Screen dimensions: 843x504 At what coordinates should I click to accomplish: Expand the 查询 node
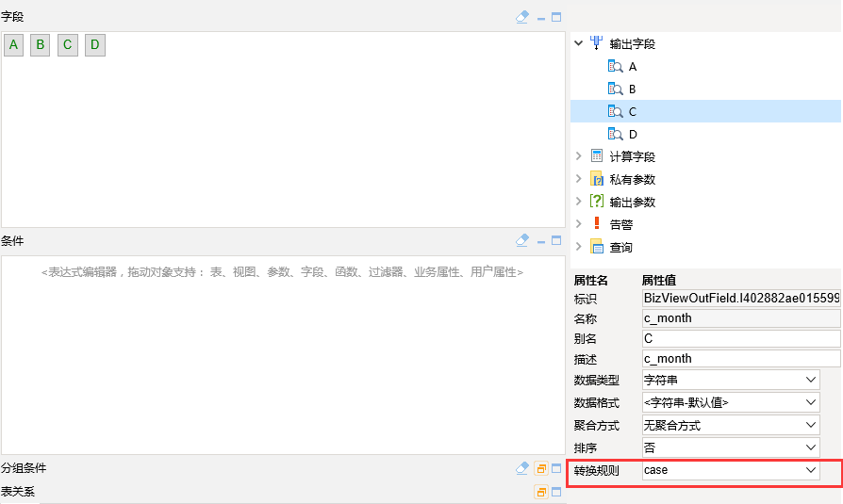coord(579,247)
